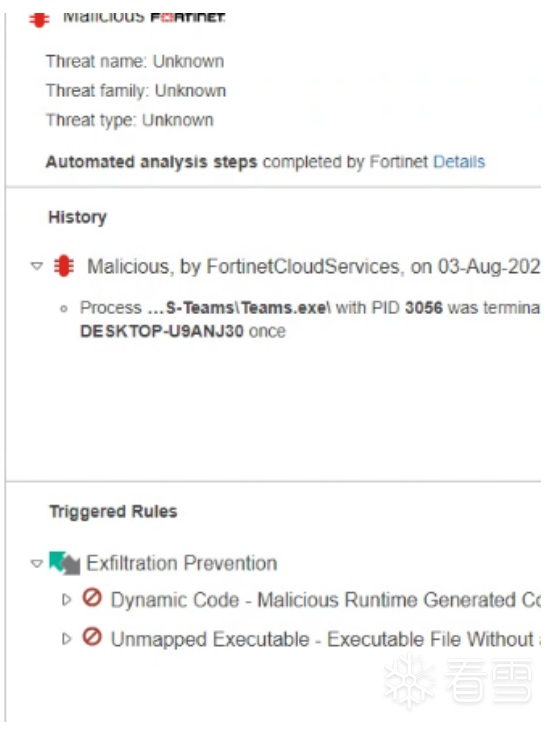The width and height of the screenshot is (554, 733).
Task: Expand the Unmapped Executable rule
Action: [x=67, y=639]
